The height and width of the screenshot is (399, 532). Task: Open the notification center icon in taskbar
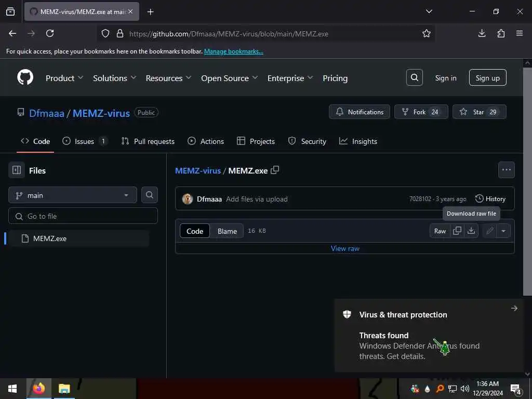click(x=516, y=389)
